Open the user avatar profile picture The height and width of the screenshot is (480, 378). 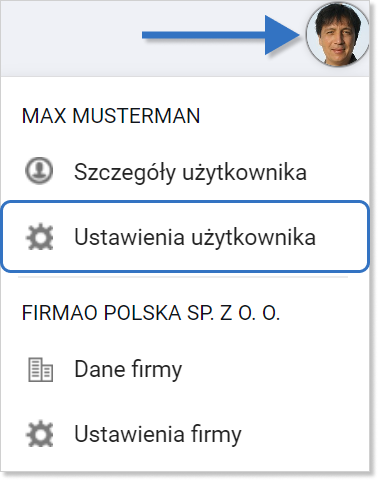click(x=337, y=35)
